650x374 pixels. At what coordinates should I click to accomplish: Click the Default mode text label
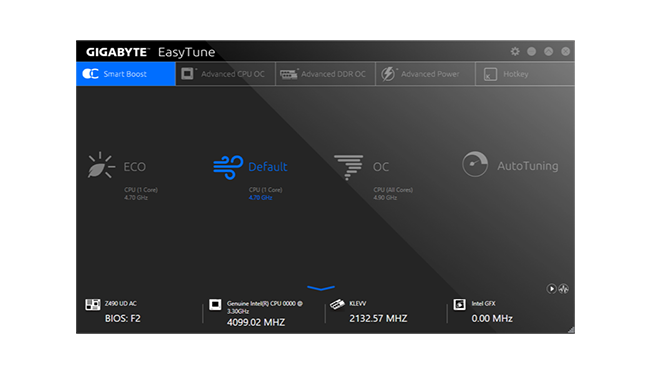(x=267, y=167)
